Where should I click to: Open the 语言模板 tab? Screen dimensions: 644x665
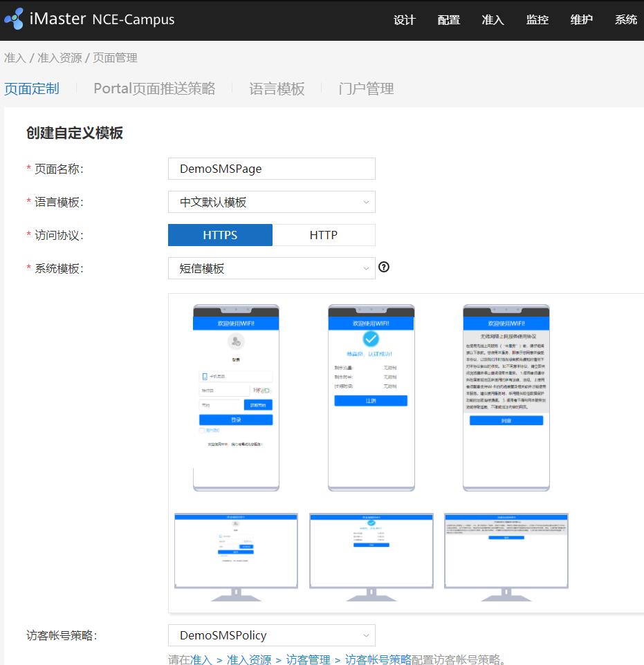276,88
